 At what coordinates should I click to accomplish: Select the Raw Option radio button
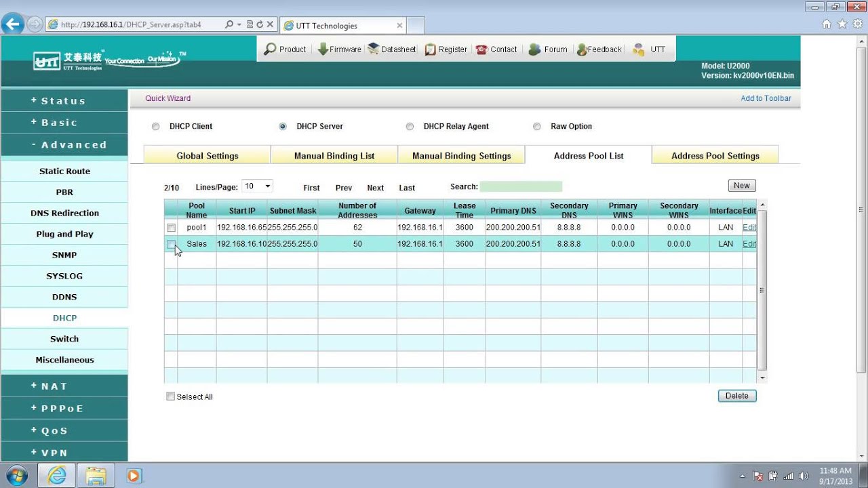(537, 127)
